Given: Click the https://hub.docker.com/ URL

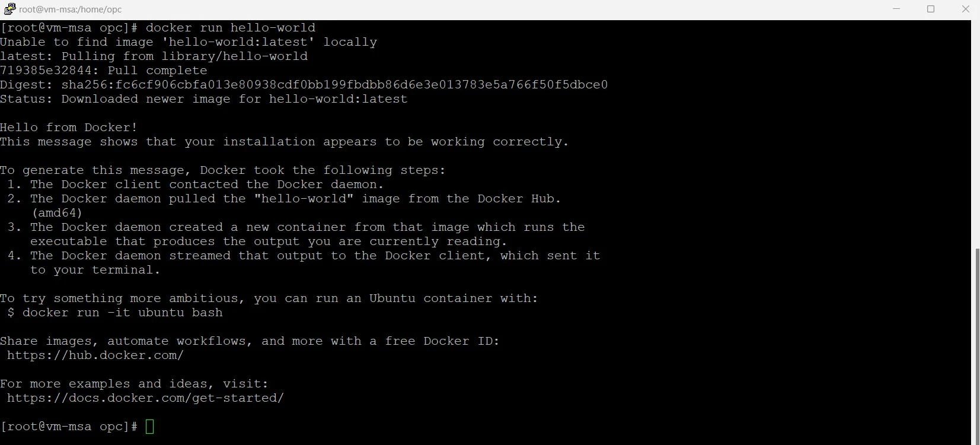Looking at the screenshot, I should point(95,355).
